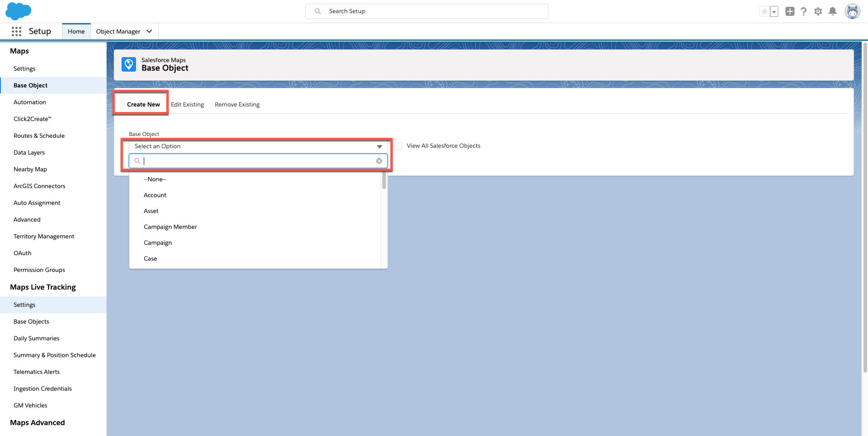Open Maps Settings in the sidebar
This screenshot has height=436, width=868.
53,69
